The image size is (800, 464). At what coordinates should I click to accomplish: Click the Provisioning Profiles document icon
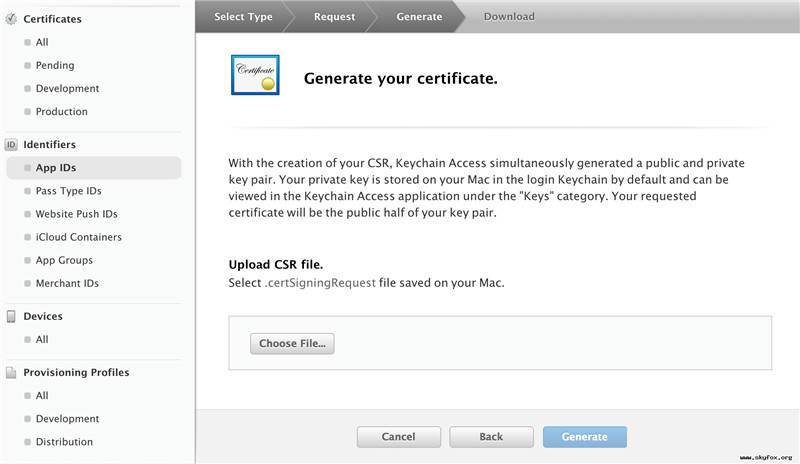11,373
